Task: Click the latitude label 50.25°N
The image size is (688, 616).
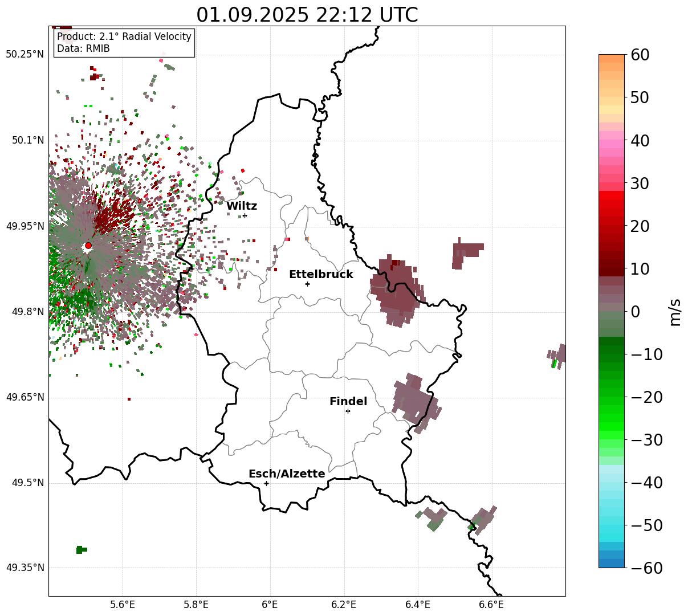Action: (x=25, y=55)
